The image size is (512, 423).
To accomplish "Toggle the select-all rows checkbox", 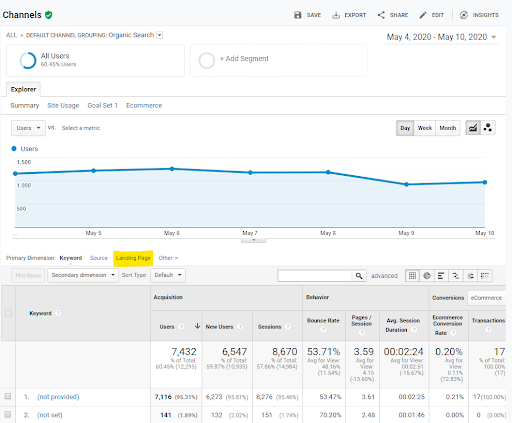I will coord(8,313).
